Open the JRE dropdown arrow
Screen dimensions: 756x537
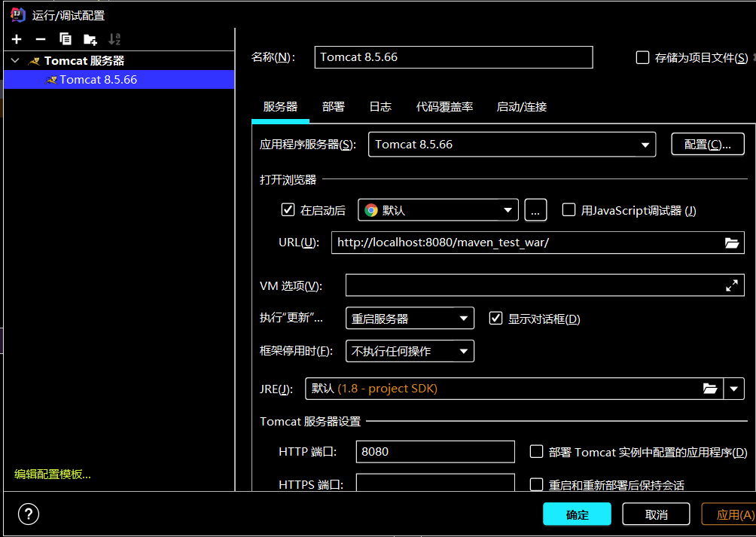tap(734, 389)
